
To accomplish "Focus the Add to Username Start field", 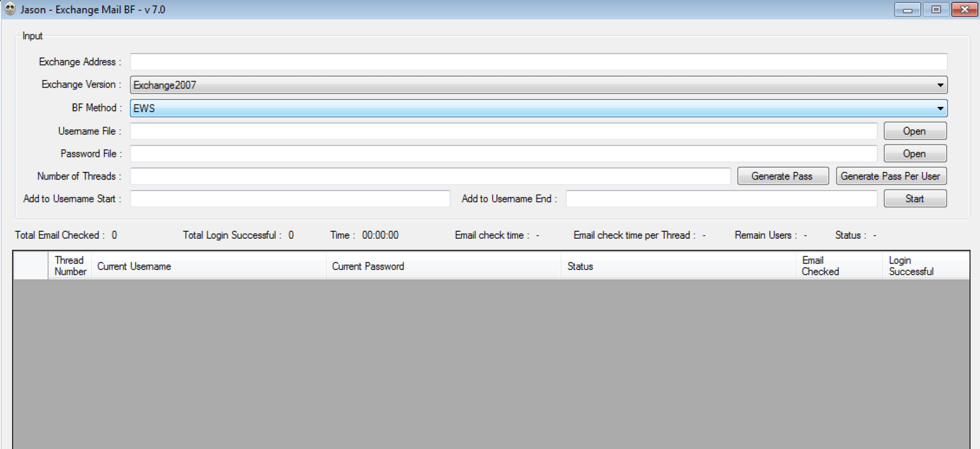I will point(290,199).
